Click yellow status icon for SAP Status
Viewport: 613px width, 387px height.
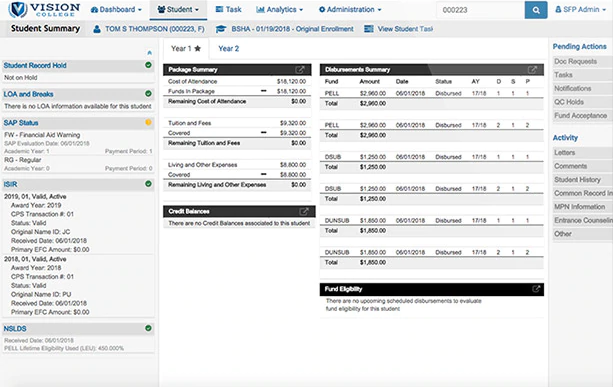click(148, 122)
